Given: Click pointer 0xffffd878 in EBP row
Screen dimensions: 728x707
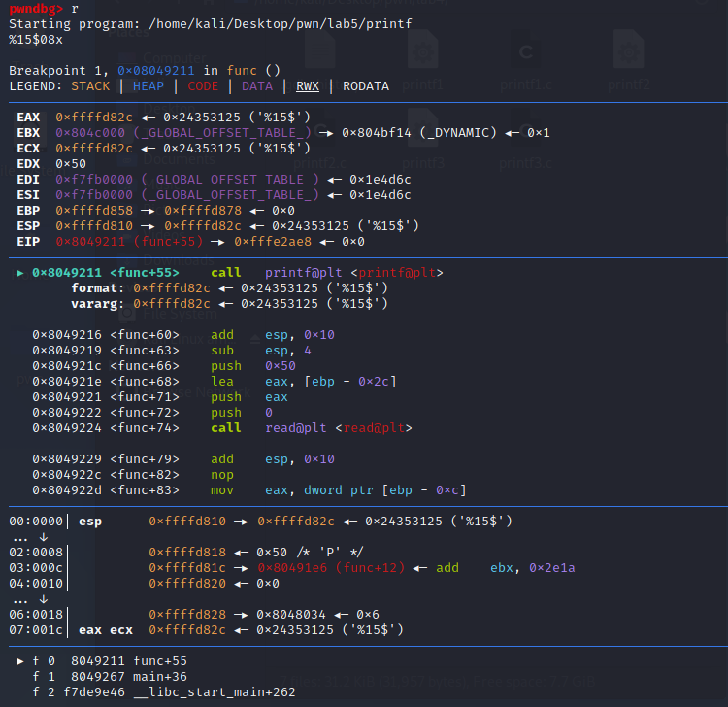Looking at the screenshot, I should point(203,211).
